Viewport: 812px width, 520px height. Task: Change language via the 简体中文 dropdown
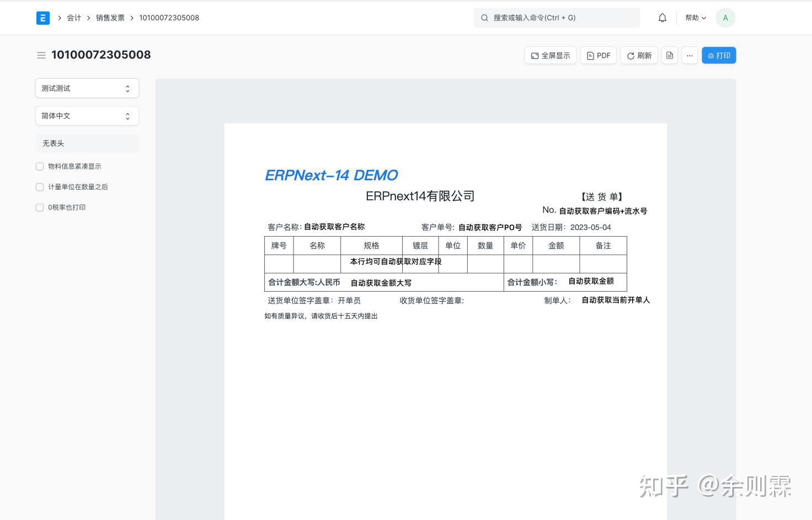click(87, 115)
